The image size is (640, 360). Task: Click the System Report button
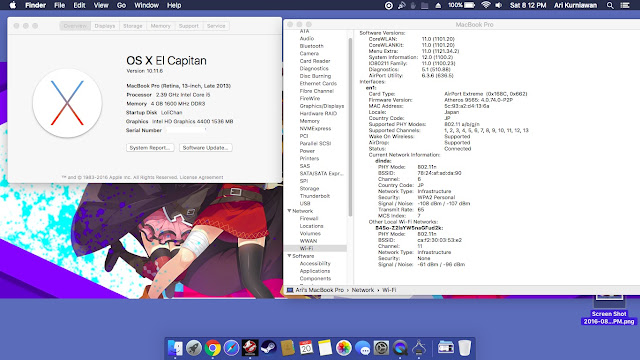(x=150, y=148)
